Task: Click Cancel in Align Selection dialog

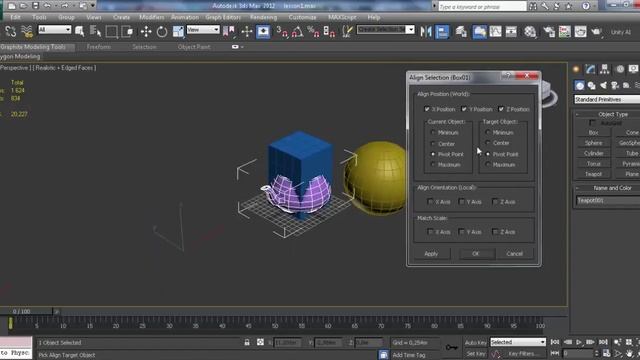Action: tap(515, 253)
